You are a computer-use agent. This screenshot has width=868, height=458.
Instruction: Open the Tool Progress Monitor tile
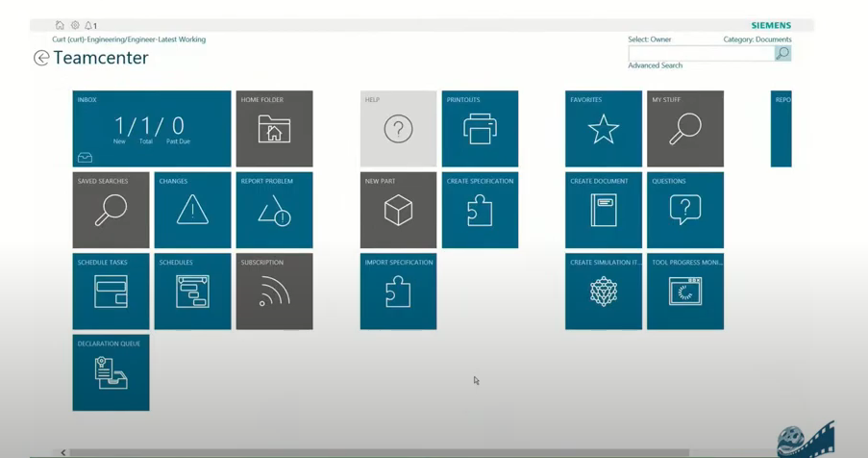(x=685, y=292)
